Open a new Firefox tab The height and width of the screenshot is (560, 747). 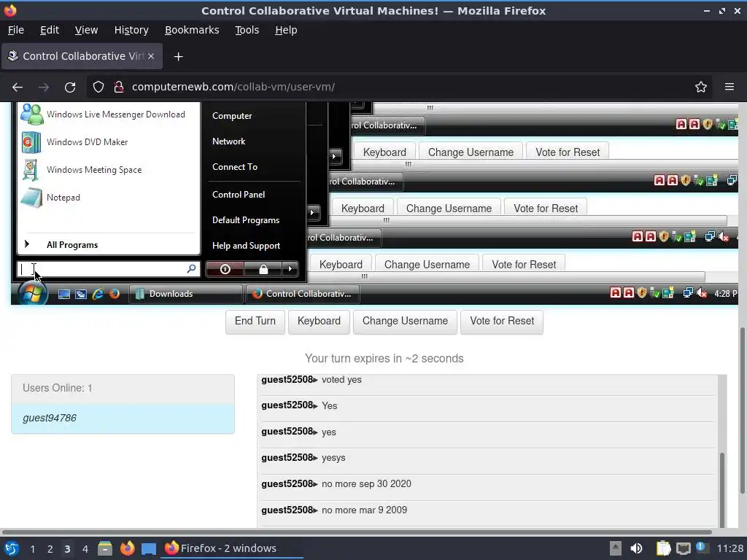[178, 57]
